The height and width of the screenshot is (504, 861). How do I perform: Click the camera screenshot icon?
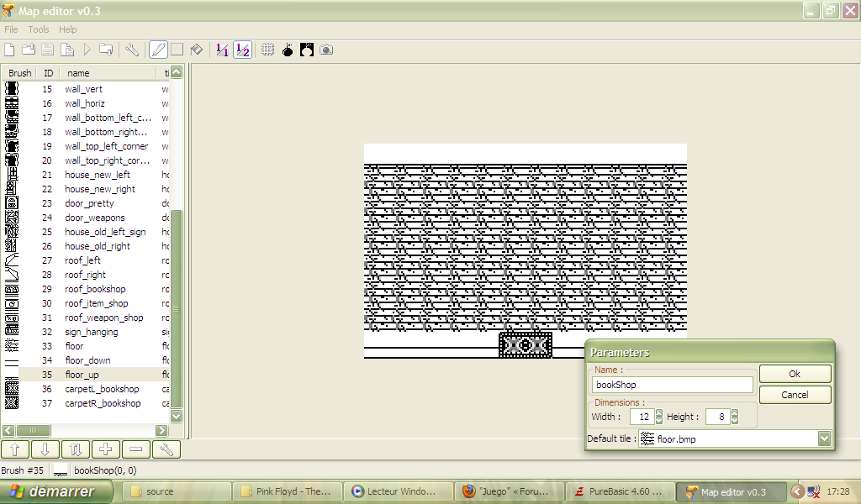[x=326, y=50]
